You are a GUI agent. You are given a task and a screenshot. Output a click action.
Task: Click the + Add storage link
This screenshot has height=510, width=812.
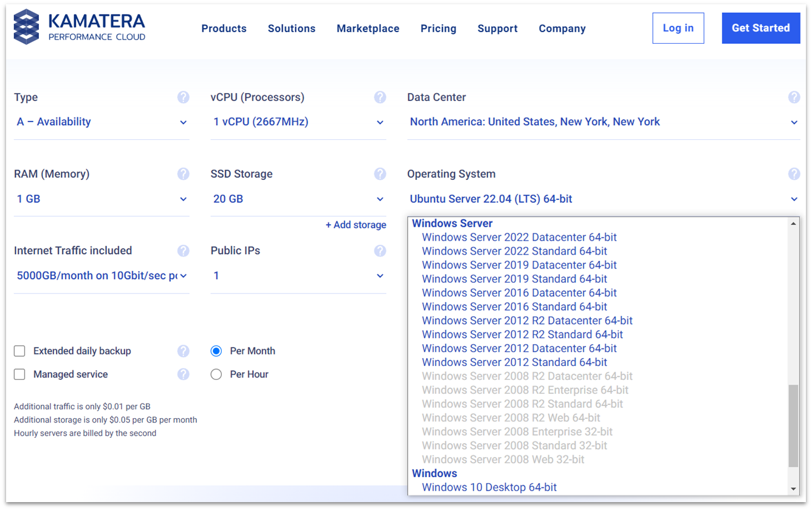click(356, 225)
